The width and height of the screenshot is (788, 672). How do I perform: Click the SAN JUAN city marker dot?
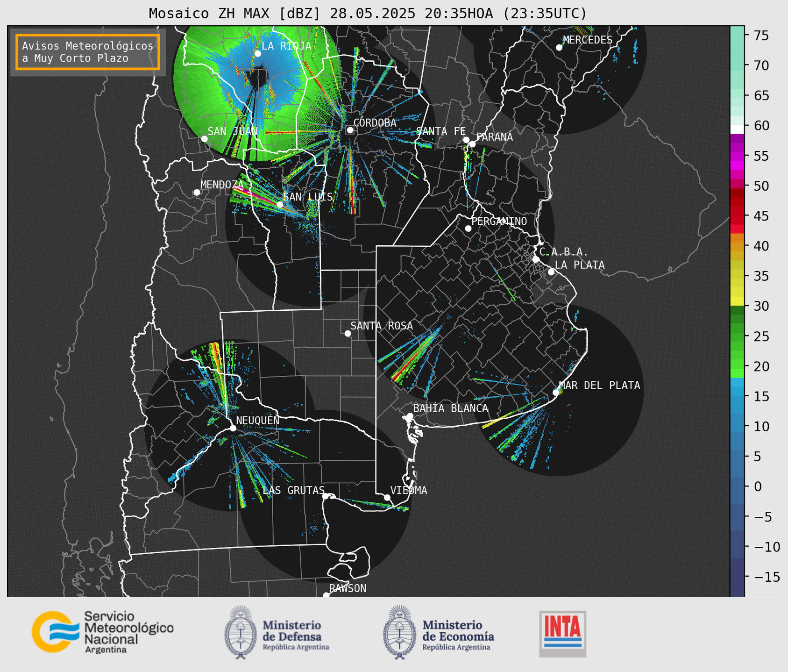(204, 139)
